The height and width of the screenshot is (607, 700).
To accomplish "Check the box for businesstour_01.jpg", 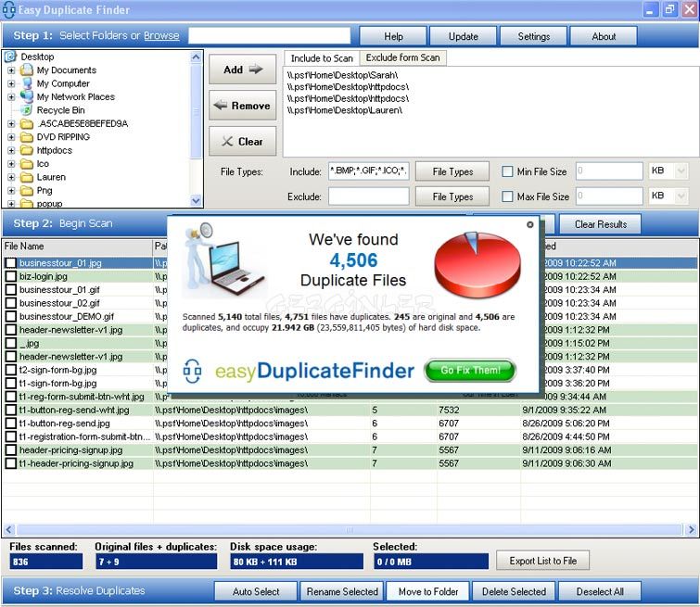I will point(11,263).
